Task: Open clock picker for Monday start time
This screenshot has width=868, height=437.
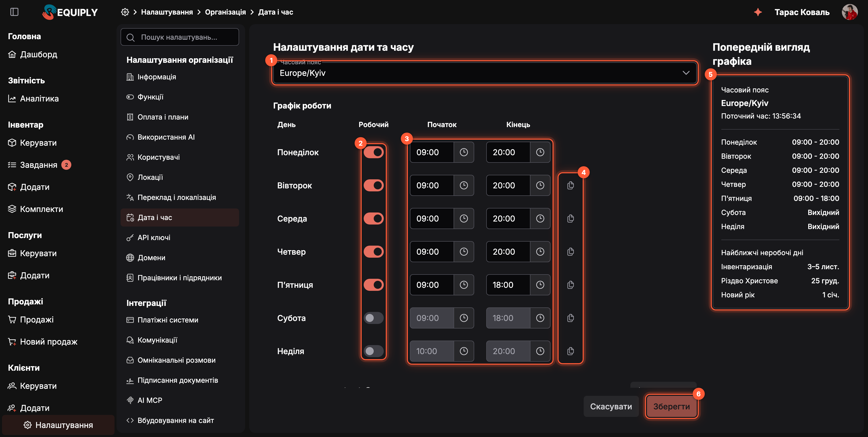Action: click(x=464, y=152)
